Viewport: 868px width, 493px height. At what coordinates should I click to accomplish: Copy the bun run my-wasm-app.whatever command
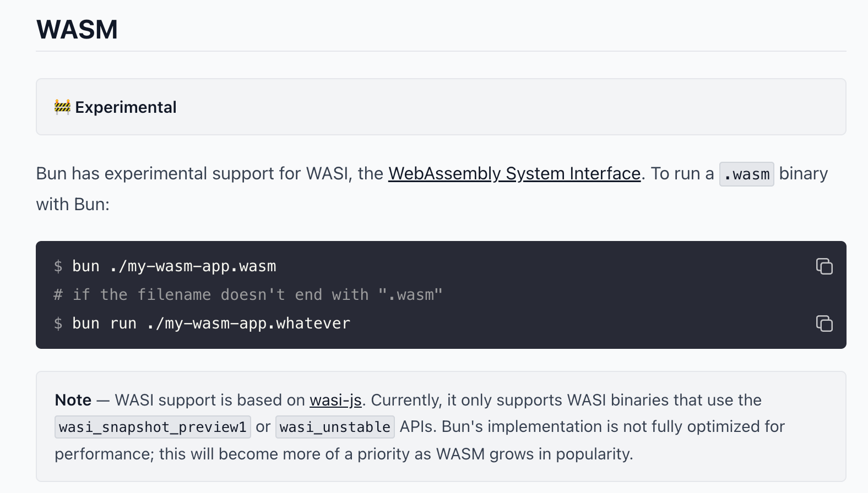[824, 324]
